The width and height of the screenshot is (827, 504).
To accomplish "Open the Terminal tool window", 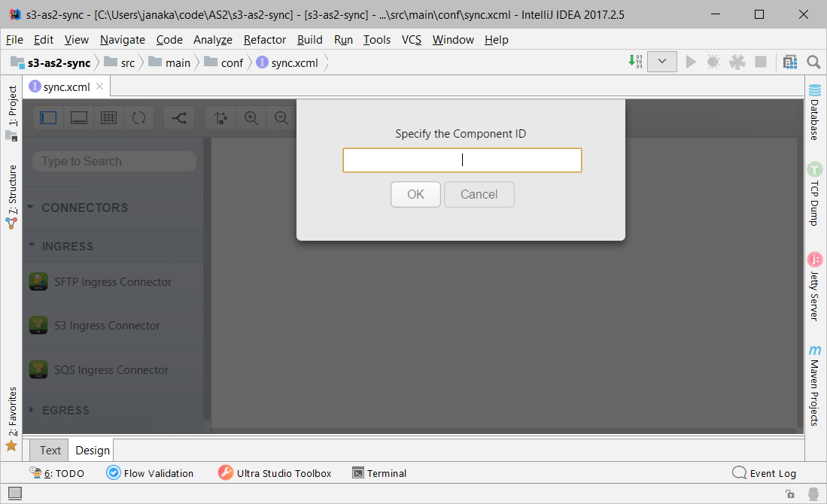I will click(x=379, y=473).
